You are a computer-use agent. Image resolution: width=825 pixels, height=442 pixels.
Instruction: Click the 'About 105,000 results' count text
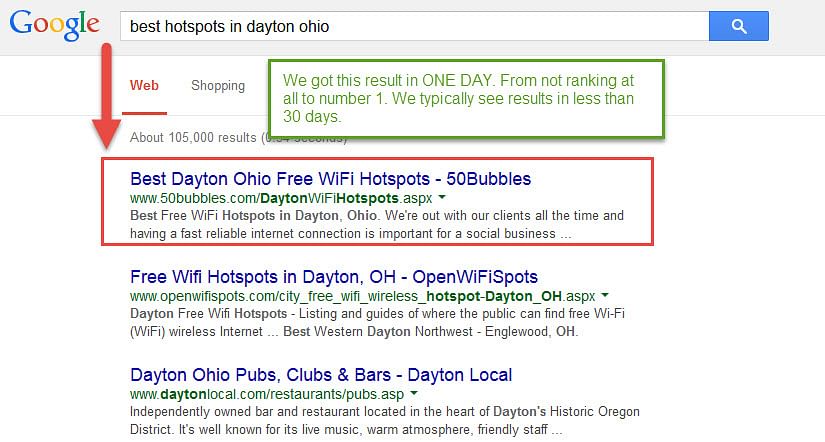point(195,138)
